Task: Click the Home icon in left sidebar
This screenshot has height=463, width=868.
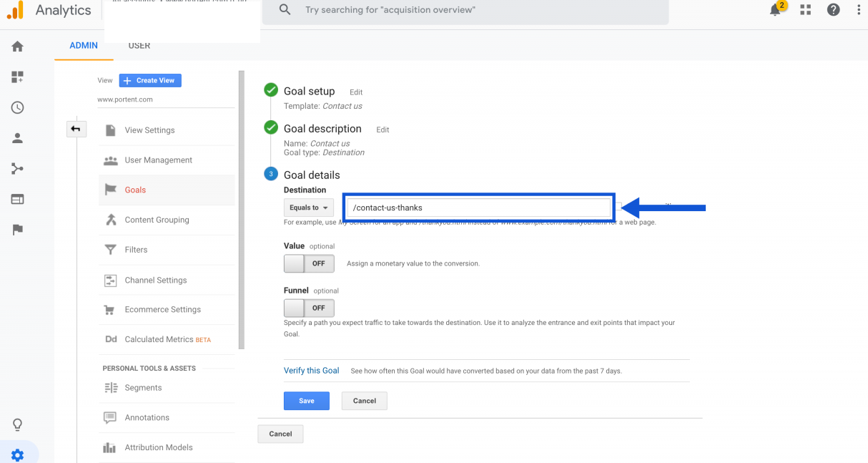Action: (17, 47)
